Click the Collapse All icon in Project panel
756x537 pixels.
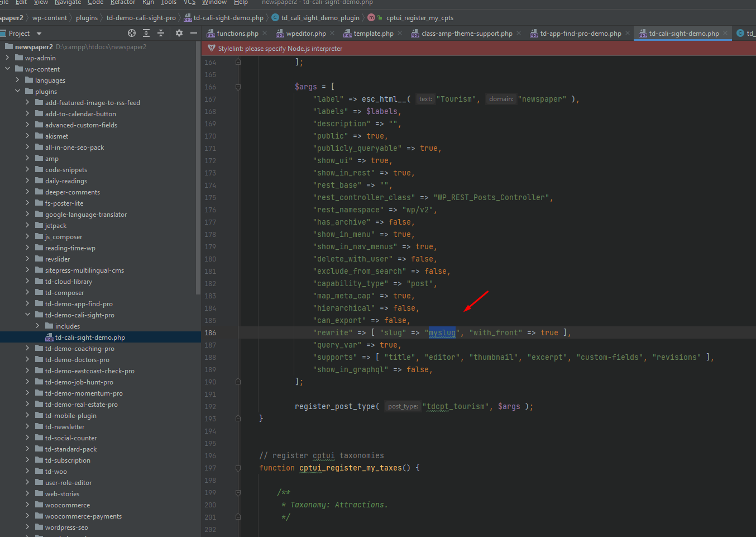point(161,34)
